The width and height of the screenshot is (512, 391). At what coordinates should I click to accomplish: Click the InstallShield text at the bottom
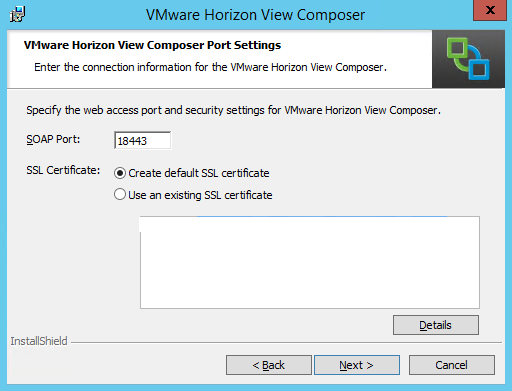pos(39,341)
